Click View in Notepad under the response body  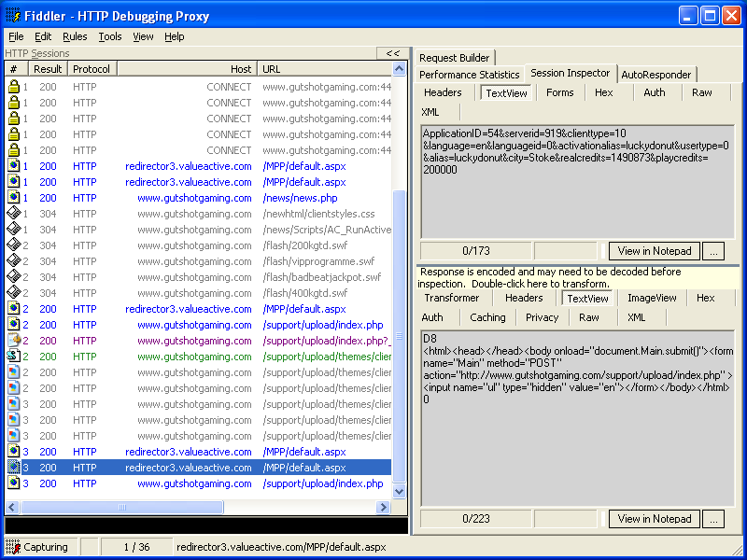click(655, 519)
